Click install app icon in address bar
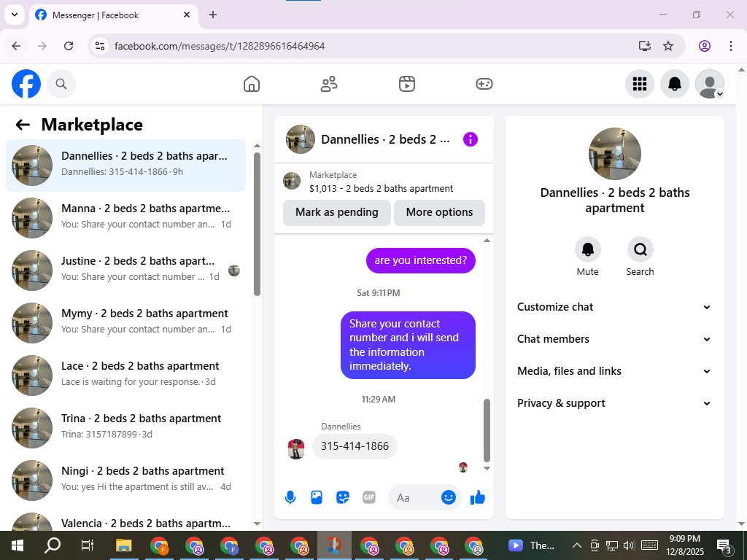 [645, 46]
